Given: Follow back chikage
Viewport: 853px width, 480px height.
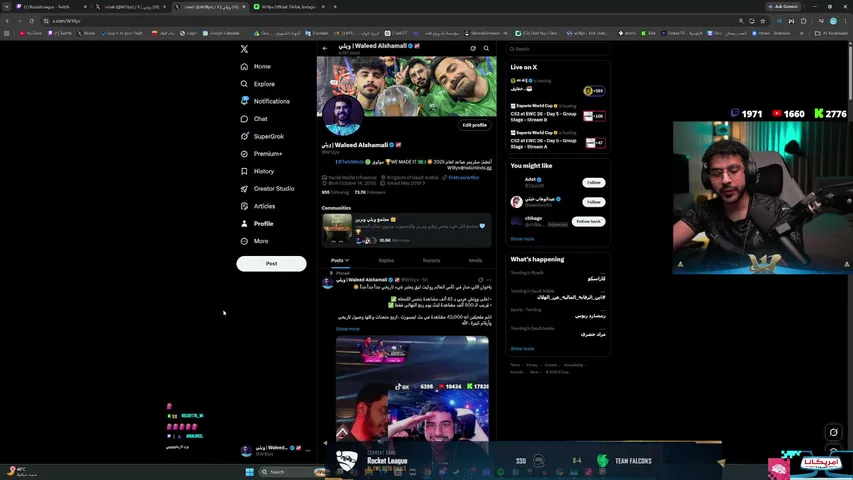Looking at the screenshot, I should (x=588, y=221).
